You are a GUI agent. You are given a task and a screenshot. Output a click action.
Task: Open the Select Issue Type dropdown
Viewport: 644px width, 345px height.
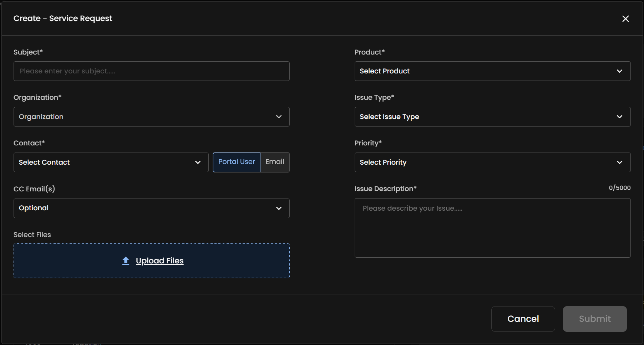pyautogui.click(x=492, y=117)
